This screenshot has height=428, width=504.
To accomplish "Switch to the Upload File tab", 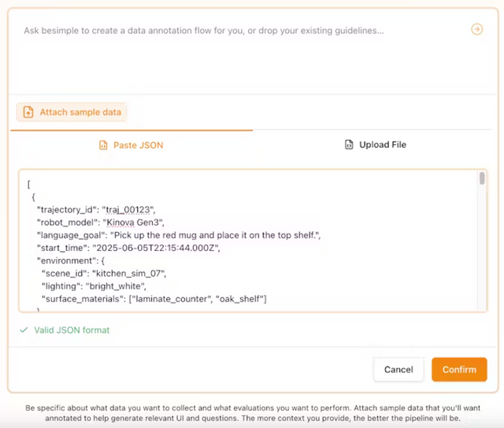I will click(x=376, y=145).
